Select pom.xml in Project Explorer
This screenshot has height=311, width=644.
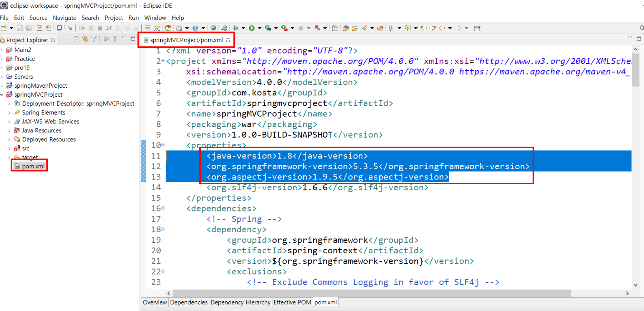point(33,166)
